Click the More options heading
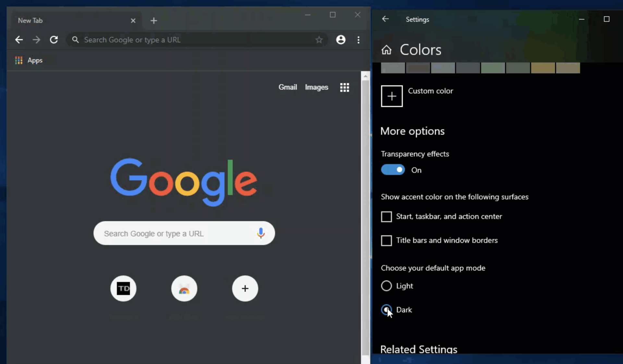 [412, 131]
